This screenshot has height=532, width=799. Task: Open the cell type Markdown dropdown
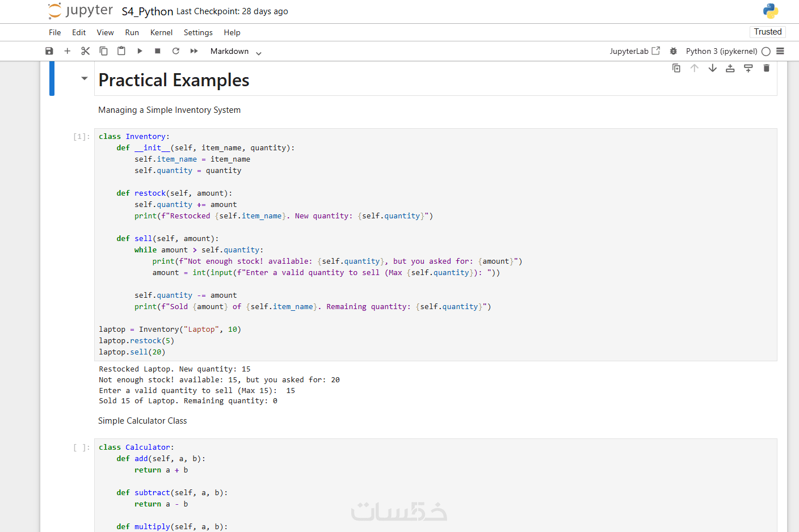[236, 52]
